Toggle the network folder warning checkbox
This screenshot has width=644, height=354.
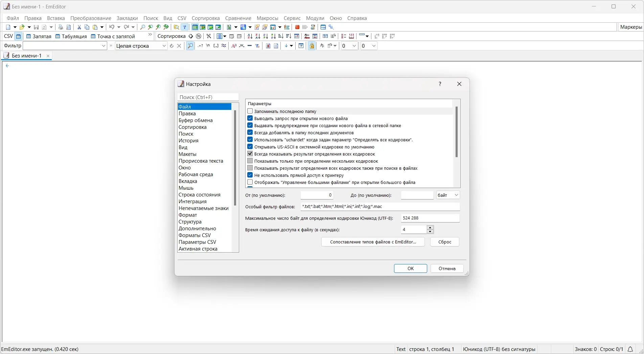tap(250, 125)
